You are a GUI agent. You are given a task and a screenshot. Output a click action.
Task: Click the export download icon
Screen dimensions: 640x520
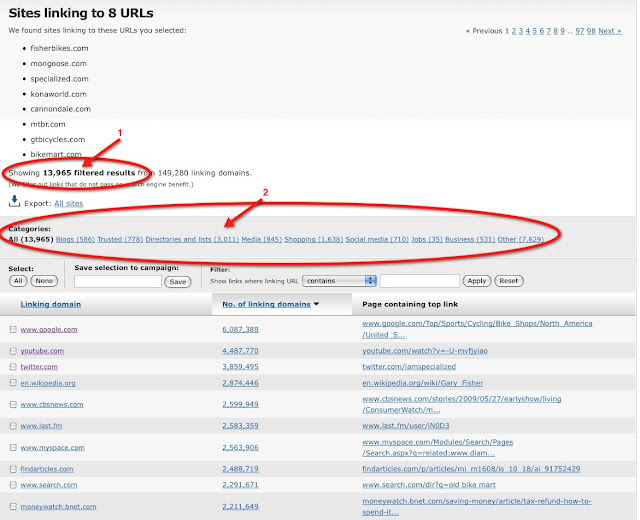(14, 201)
